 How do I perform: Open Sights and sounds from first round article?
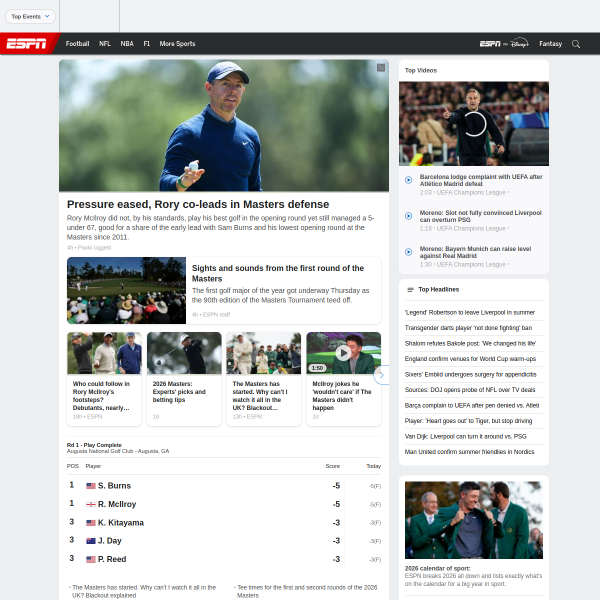[277, 273]
